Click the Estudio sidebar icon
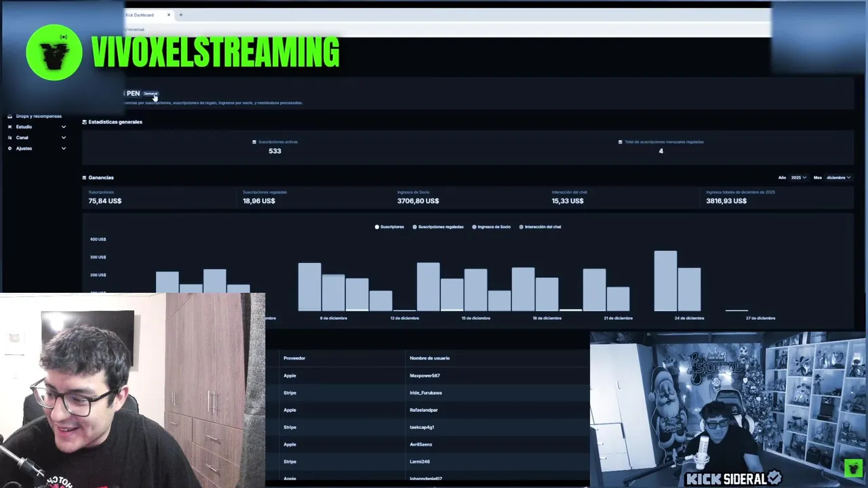This screenshot has height=488, width=868. (x=9, y=127)
